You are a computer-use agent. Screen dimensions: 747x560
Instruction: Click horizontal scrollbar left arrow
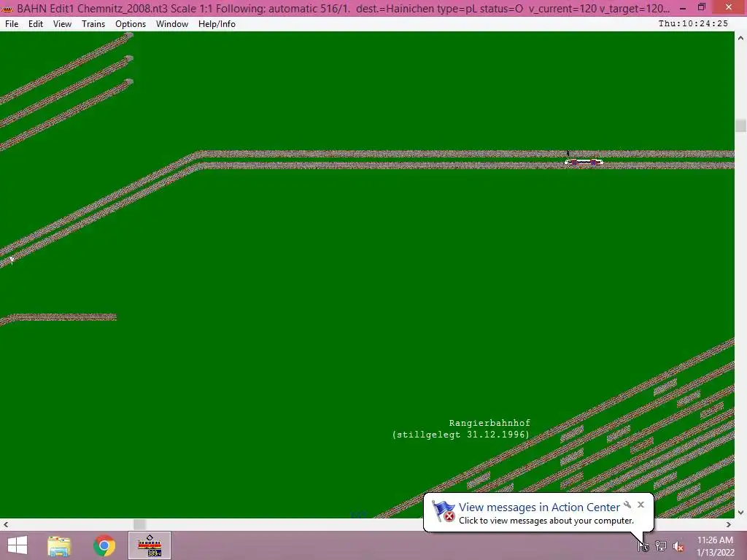(x=6, y=524)
